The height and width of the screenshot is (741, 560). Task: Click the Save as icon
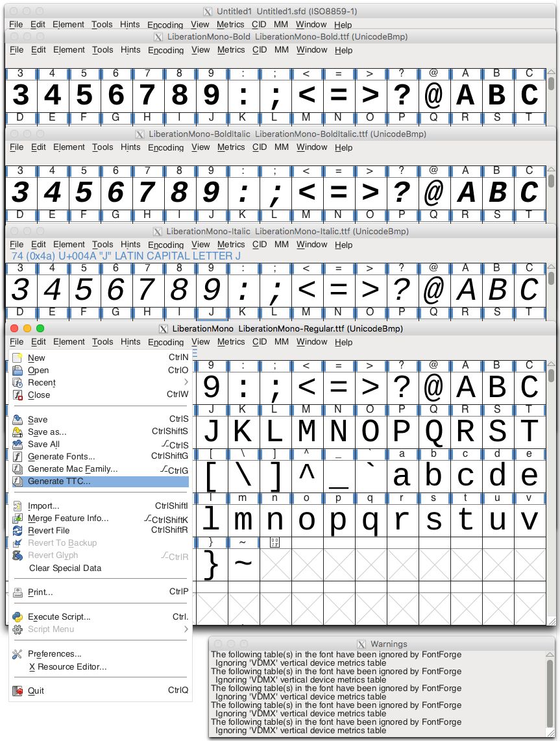(x=18, y=431)
